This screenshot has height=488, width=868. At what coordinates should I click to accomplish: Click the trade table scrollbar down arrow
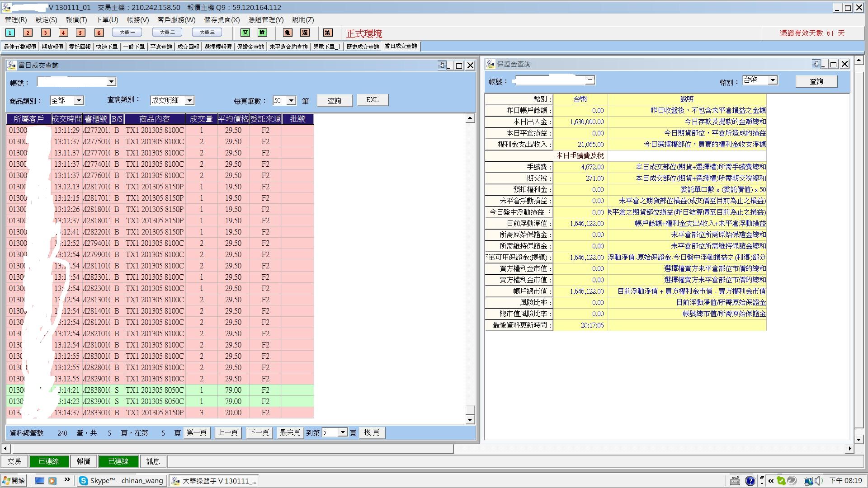(x=470, y=420)
